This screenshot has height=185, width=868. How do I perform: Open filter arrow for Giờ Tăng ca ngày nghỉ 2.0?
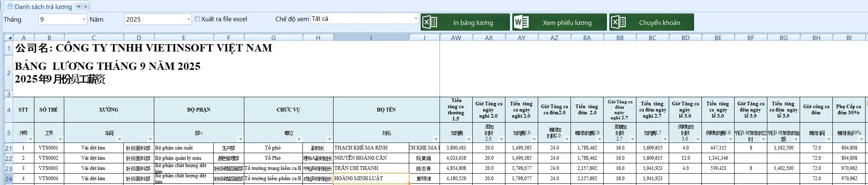501,139
